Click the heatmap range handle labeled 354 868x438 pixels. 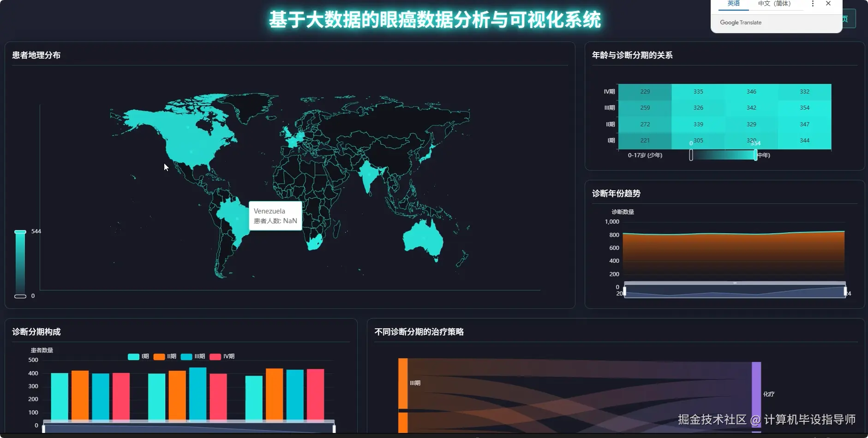click(755, 155)
